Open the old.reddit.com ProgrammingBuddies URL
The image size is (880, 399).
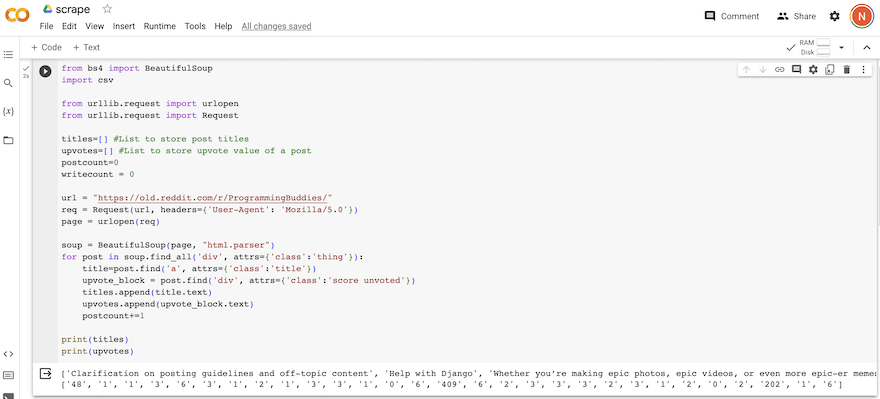[213, 198]
